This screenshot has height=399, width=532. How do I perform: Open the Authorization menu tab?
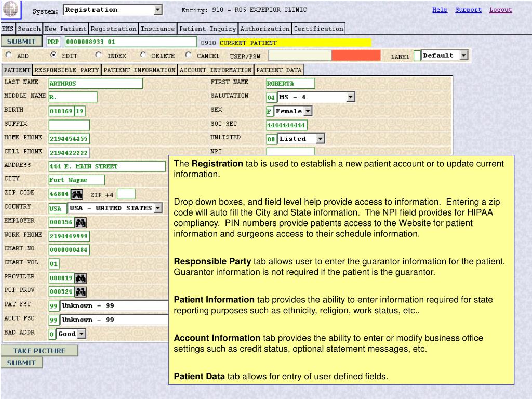point(264,29)
